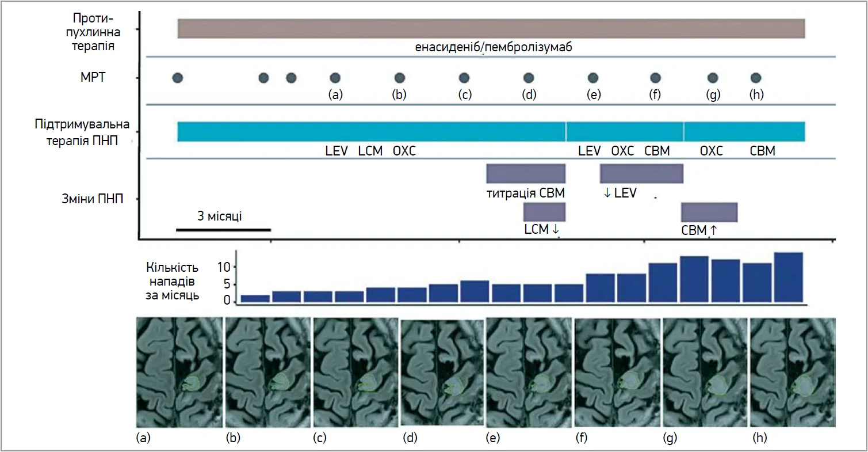Click the purple bar above 'LCM ↓'
The width and height of the screenshot is (868, 452).
tap(544, 212)
